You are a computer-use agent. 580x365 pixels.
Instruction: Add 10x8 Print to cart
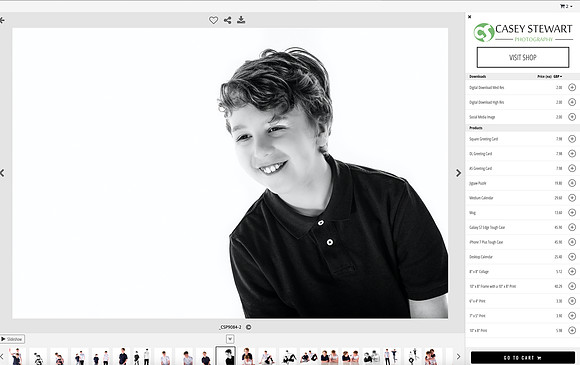tap(572, 330)
